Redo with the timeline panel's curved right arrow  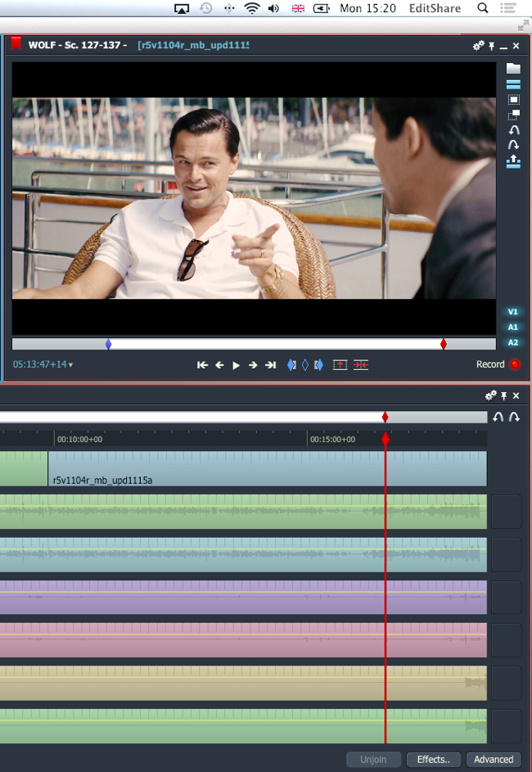tap(514, 418)
